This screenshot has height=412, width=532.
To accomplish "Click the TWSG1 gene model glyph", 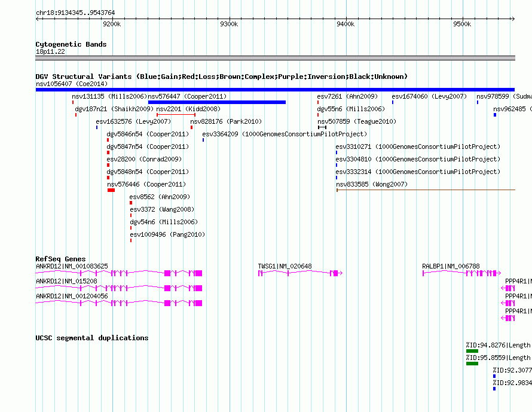I will [x=300, y=273].
